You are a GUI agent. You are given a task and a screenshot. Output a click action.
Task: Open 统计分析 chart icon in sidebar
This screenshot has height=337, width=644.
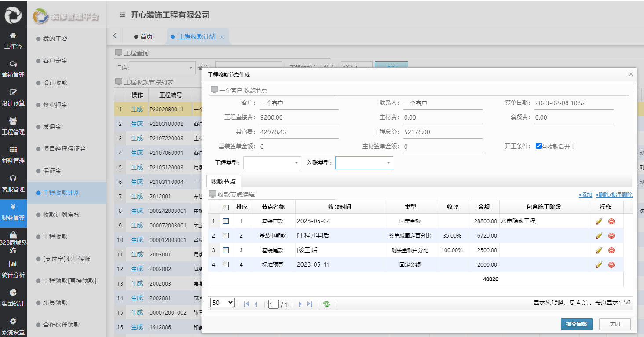coord(13,269)
